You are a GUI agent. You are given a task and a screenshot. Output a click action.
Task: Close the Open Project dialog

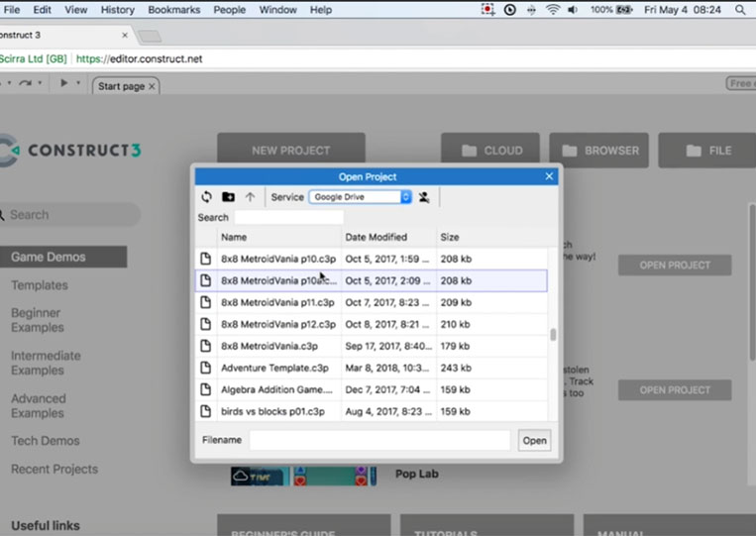click(x=549, y=176)
